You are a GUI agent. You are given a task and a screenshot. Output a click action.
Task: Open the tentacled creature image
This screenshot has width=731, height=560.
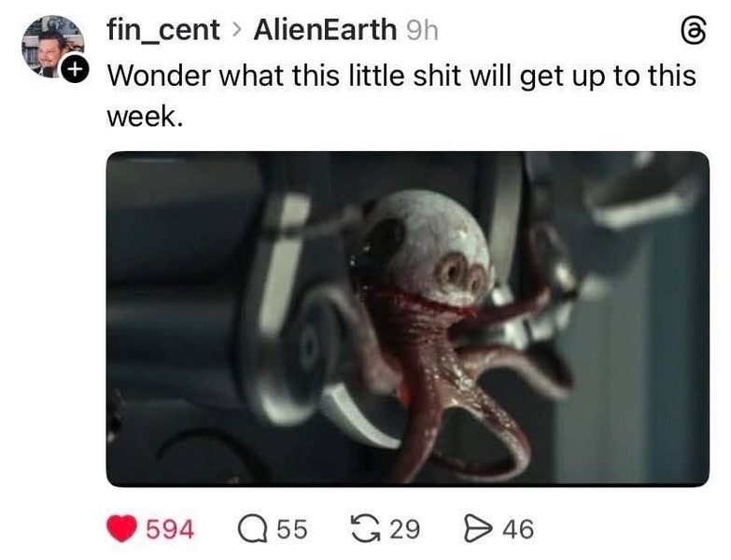[408, 319]
